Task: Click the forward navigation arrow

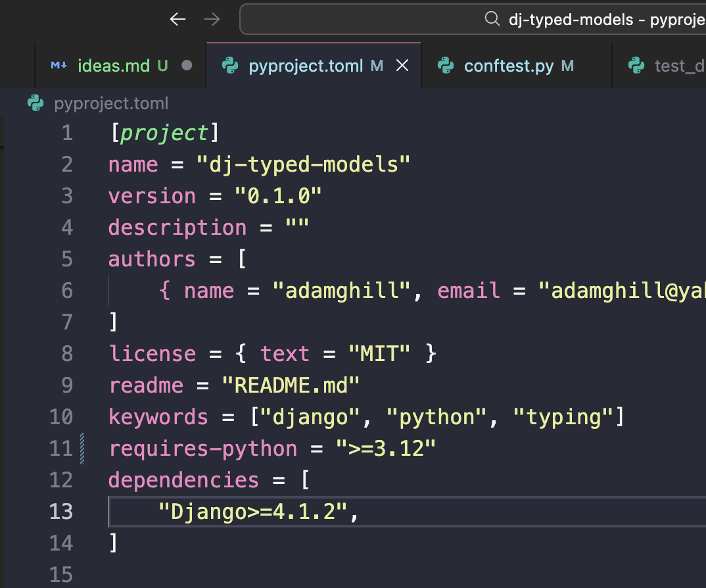Action: tap(212, 19)
